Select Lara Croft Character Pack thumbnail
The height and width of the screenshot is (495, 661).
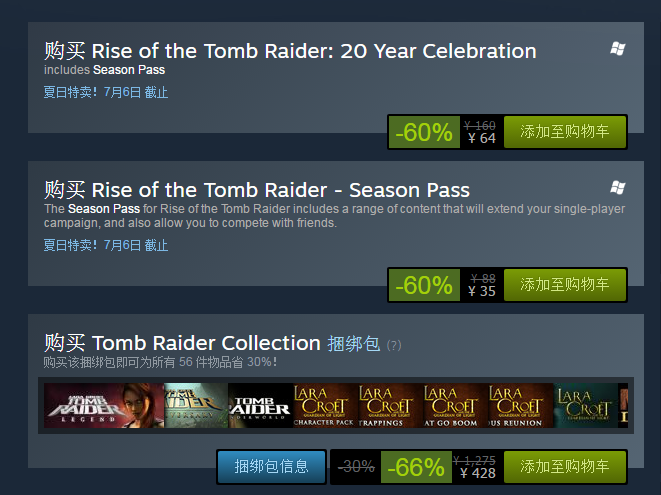(x=325, y=405)
